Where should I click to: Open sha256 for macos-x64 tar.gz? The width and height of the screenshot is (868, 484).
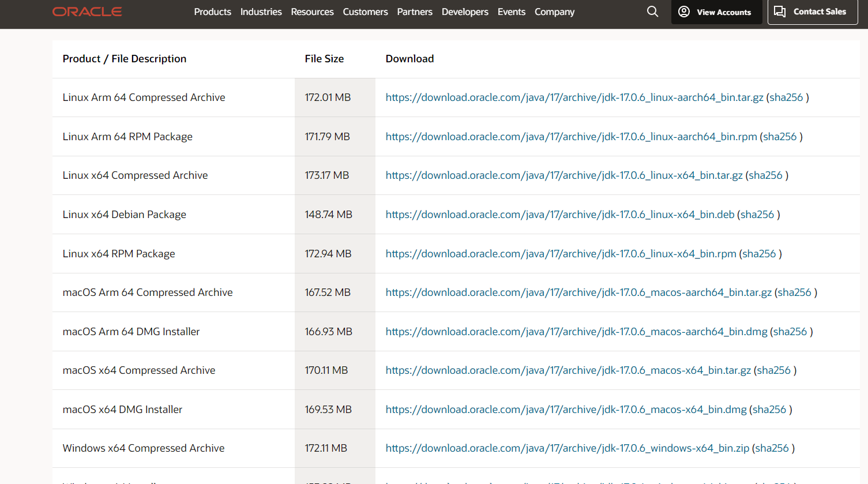(773, 370)
